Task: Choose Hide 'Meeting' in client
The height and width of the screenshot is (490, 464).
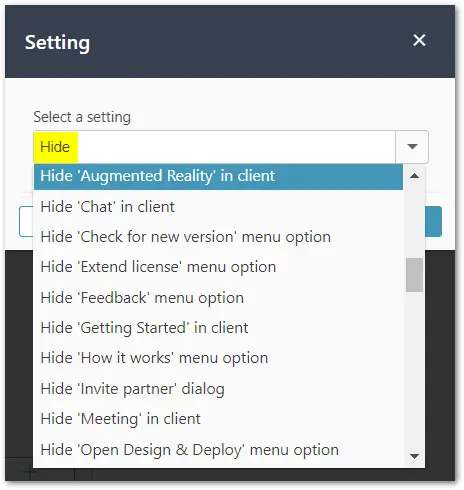Action: coord(218,419)
